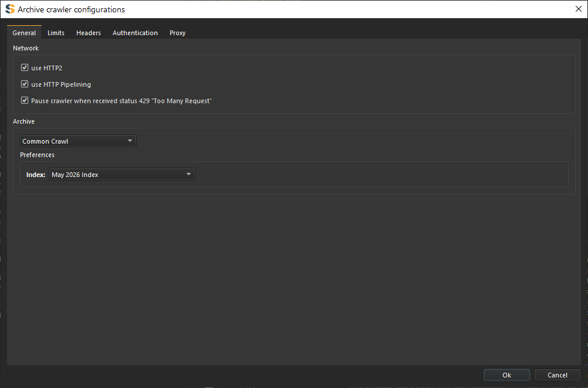
Task: Click the Network section label
Action: click(x=26, y=48)
